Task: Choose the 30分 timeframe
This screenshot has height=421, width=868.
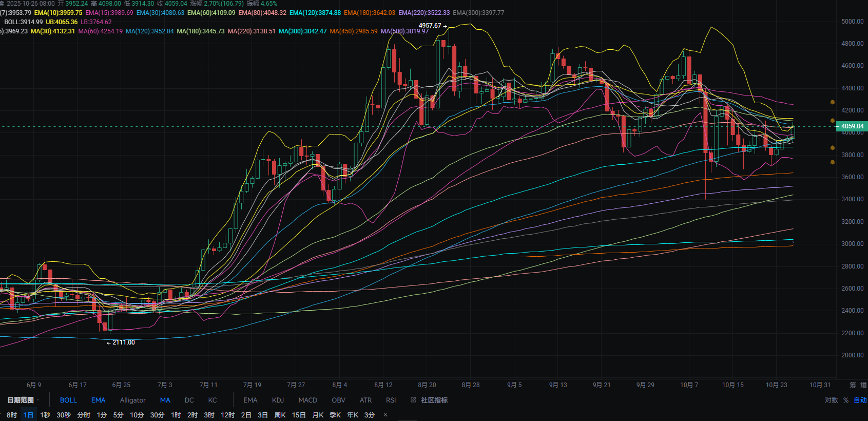Action: tap(157, 415)
